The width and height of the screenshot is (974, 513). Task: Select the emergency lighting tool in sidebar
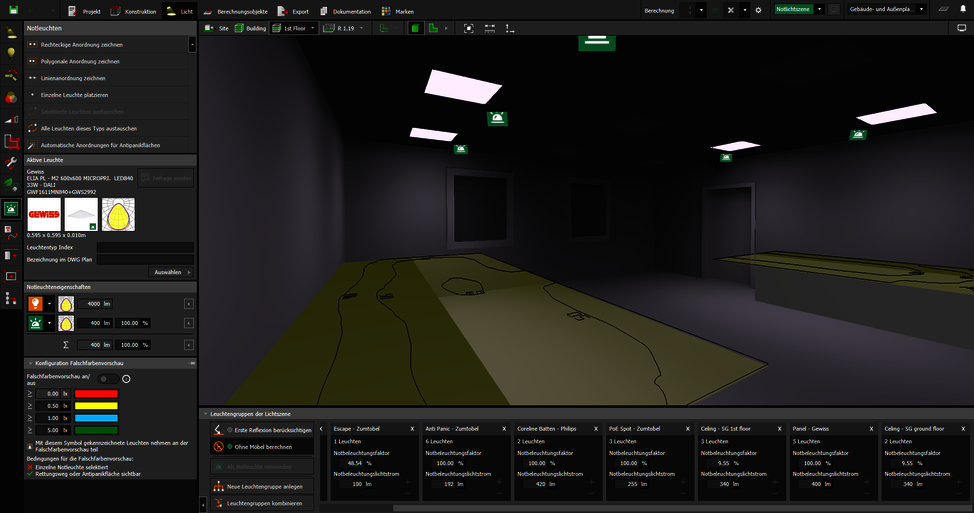[x=11, y=209]
